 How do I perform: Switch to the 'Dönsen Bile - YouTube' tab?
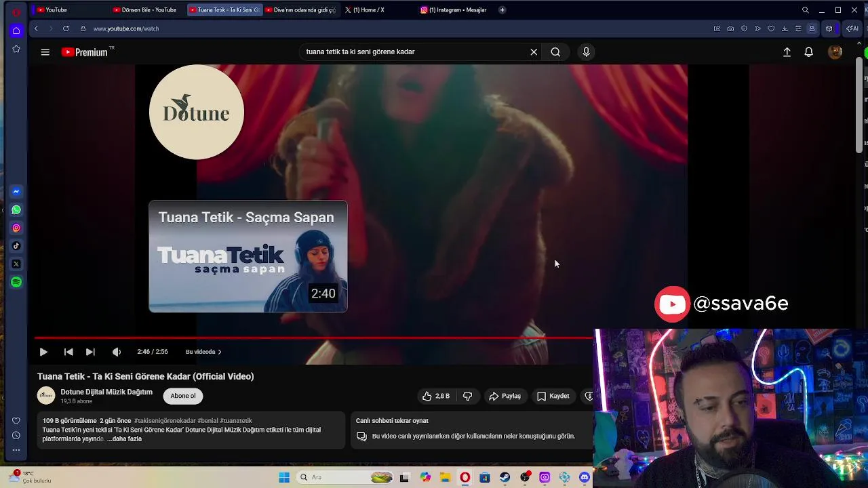click(x=146, y=9)
